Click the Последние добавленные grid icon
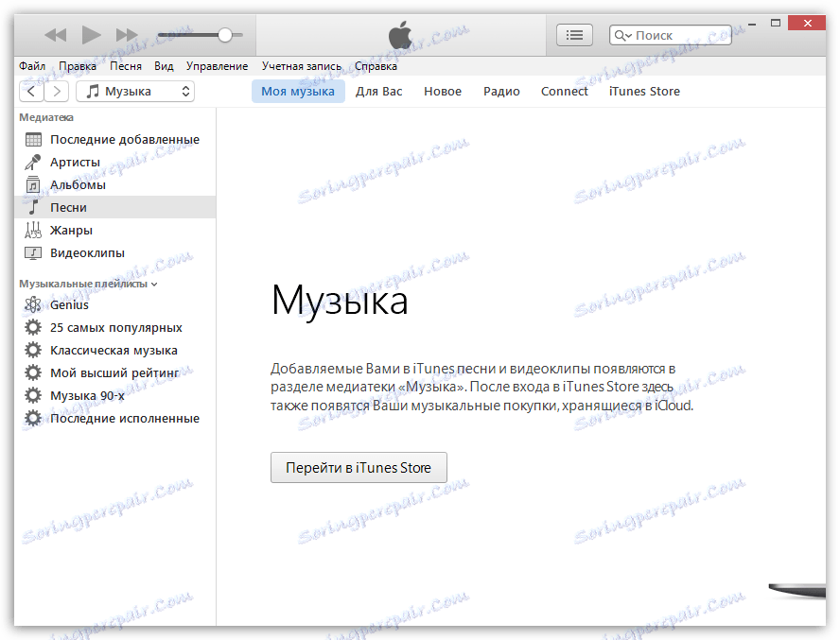 [33, 139]
